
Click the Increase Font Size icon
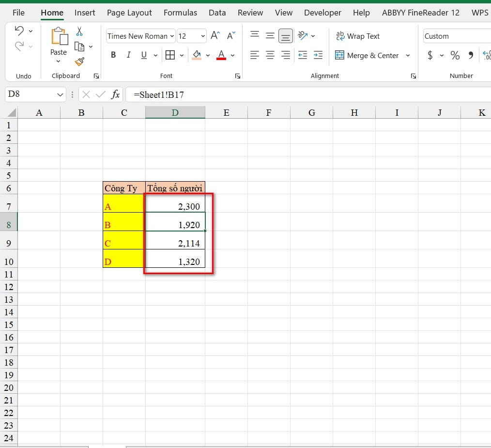click(x=215, y=36)
